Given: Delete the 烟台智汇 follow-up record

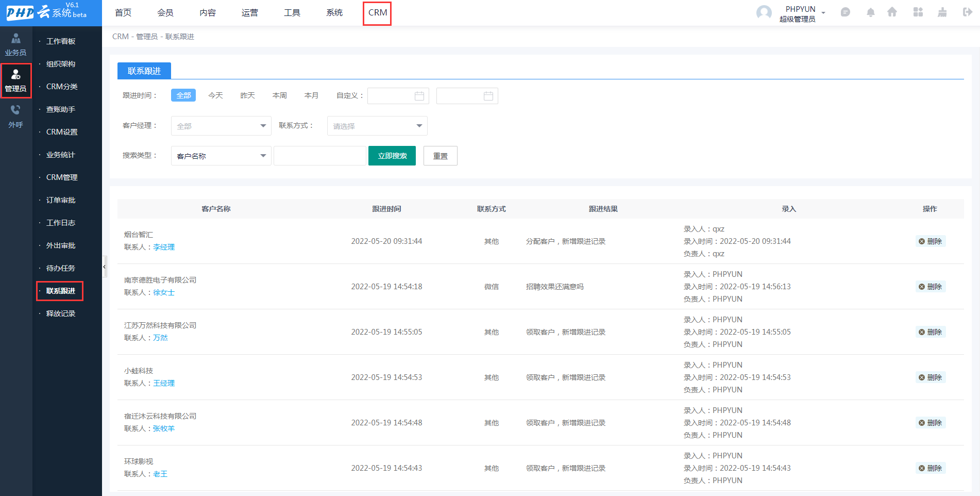Looking at the screenshot, I should pos(931,241).
